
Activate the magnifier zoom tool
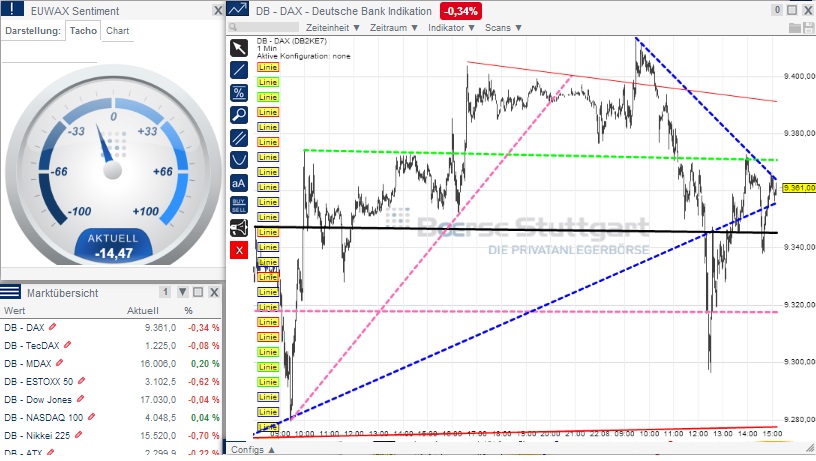[x=239, y=114]
